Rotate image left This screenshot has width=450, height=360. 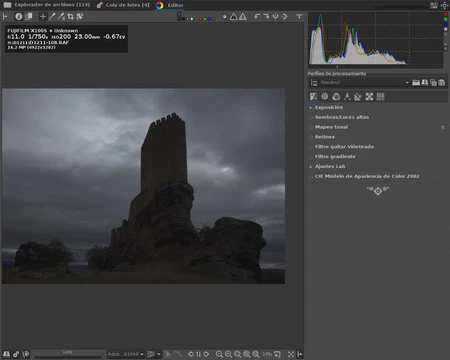point(257,16)
